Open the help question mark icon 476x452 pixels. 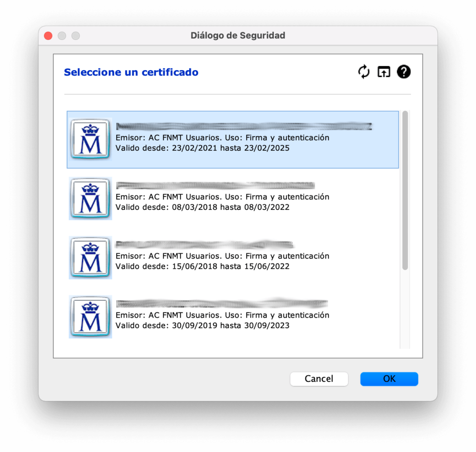click(404, 72)
